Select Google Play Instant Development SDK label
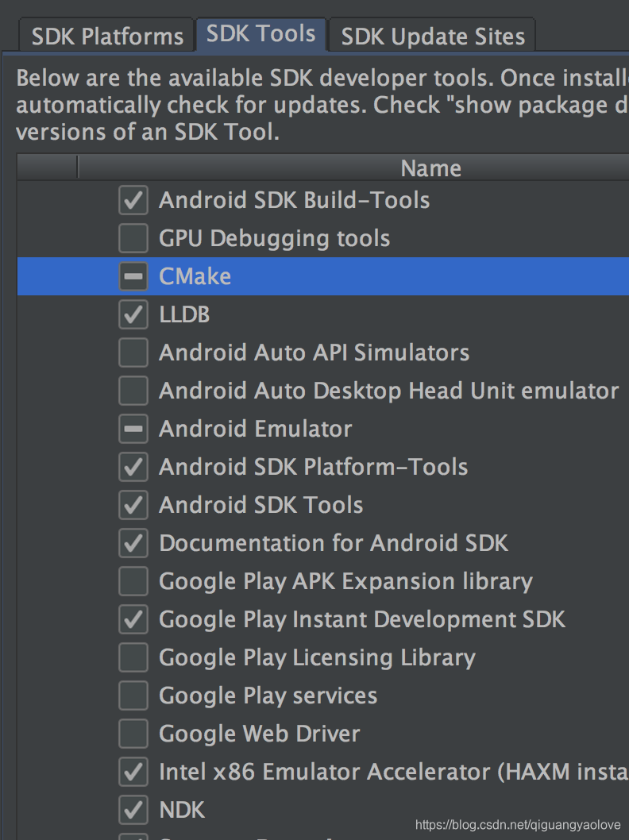The height and width of the screenshot is (840, 629). point(362,620)
